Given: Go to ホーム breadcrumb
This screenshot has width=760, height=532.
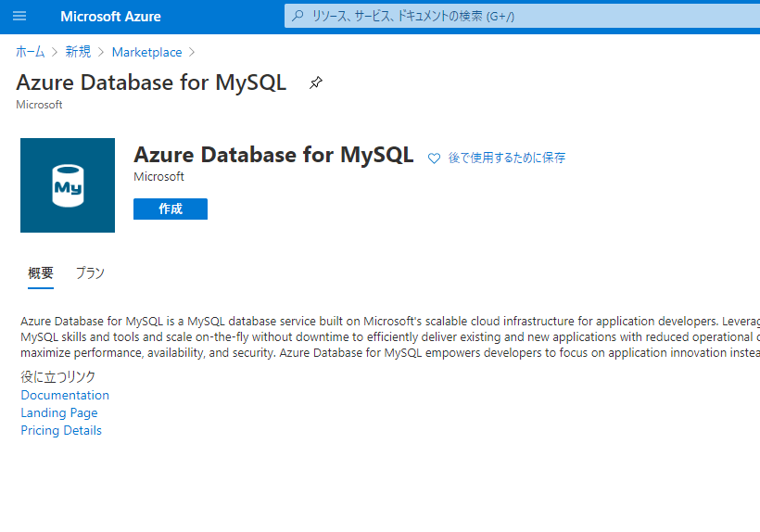Looking at the screenshot, I should pyautogui.click(x=30, y=52).
